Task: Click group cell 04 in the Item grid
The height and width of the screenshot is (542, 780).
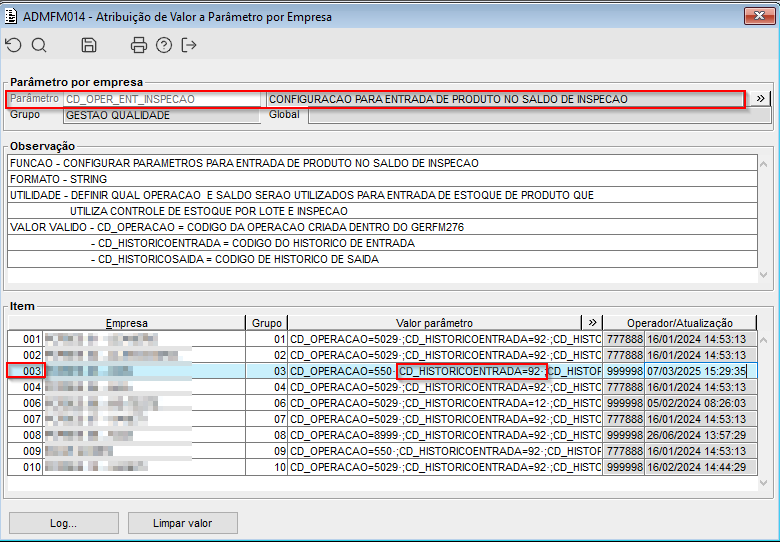Action: tap(267, 387)
